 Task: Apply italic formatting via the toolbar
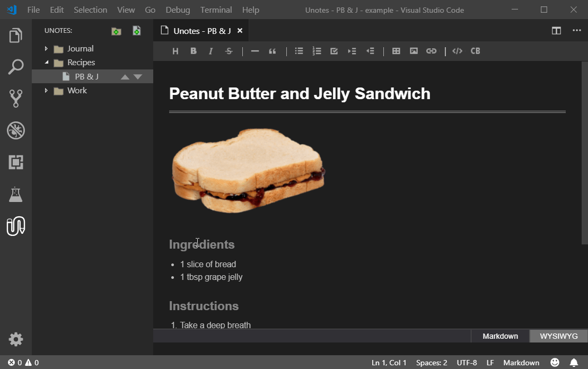(x=210, y=51)
